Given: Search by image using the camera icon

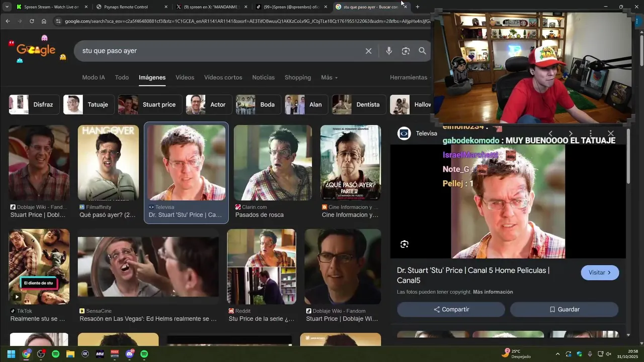Looking at the screenshot, I should [406, 51].
